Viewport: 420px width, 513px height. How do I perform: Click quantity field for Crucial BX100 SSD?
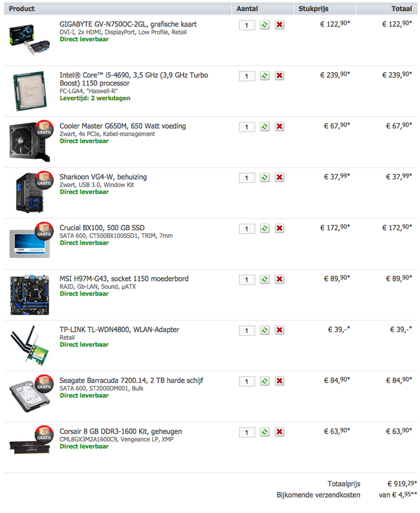pos(247,228)
